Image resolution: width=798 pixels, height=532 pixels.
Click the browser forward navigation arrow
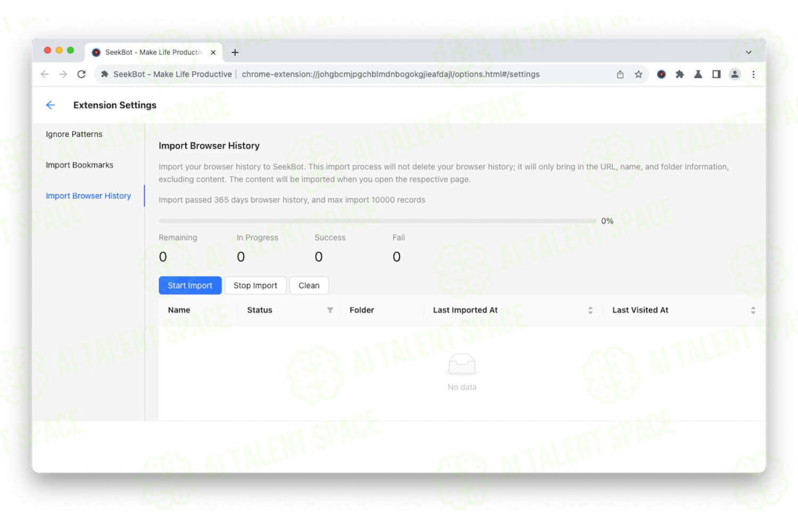pos(63,74)
